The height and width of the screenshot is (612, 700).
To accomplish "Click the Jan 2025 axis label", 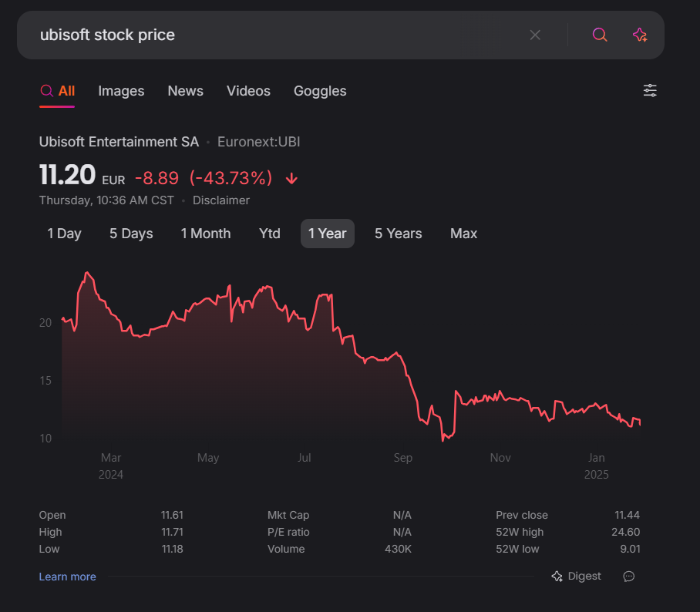I will (597, 466).
